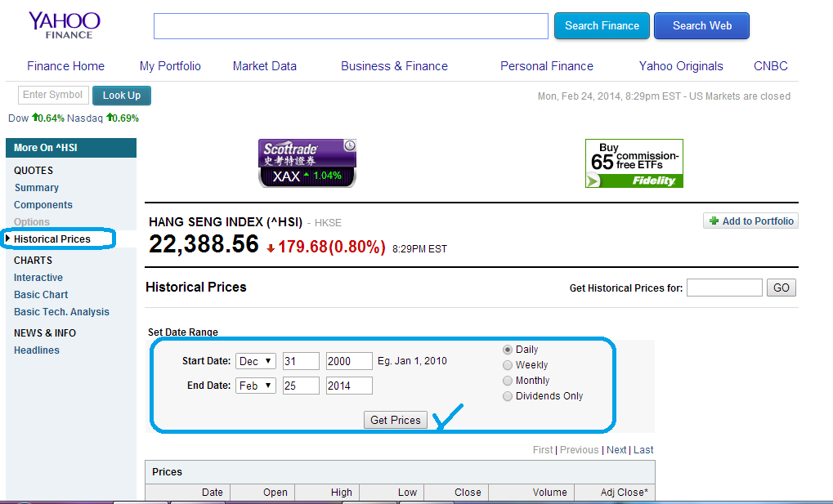The image size is (833, 504).
Task: Open the Start Date month dropdown
Action: tap(256, 361)
